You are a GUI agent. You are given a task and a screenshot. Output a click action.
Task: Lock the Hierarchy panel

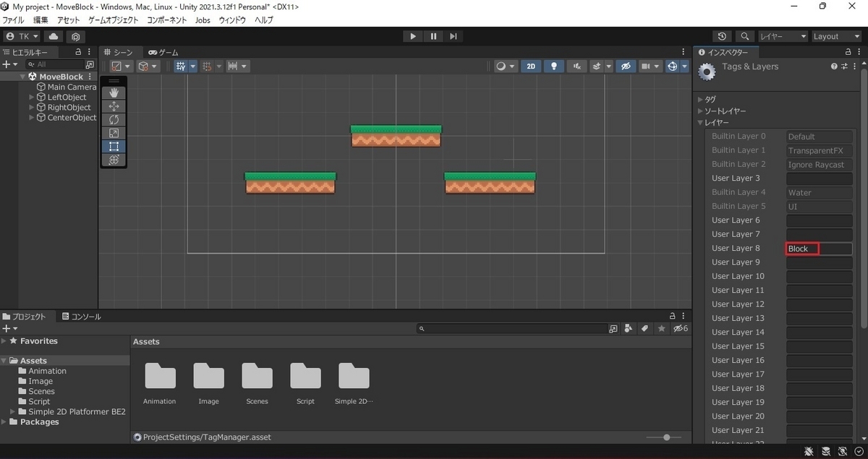coord(78,52)
